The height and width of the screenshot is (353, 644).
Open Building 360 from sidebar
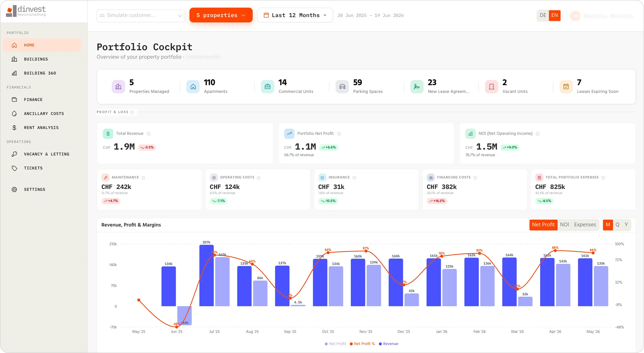point(42,73)
